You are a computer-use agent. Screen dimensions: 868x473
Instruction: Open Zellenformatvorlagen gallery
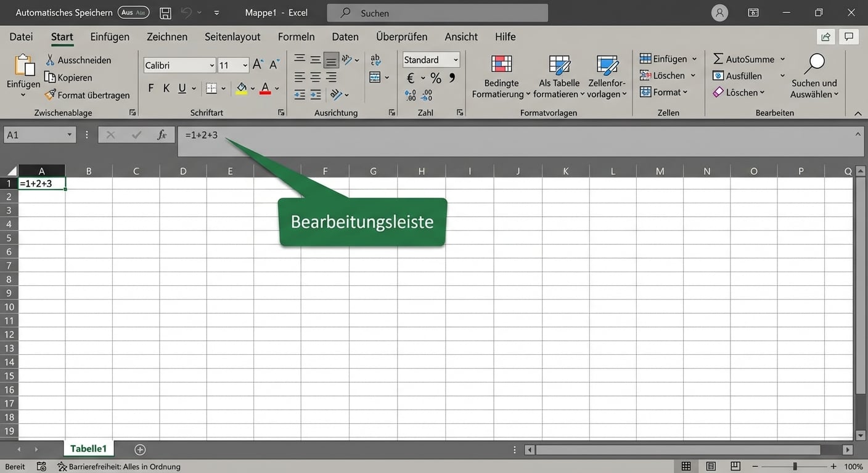607,76
